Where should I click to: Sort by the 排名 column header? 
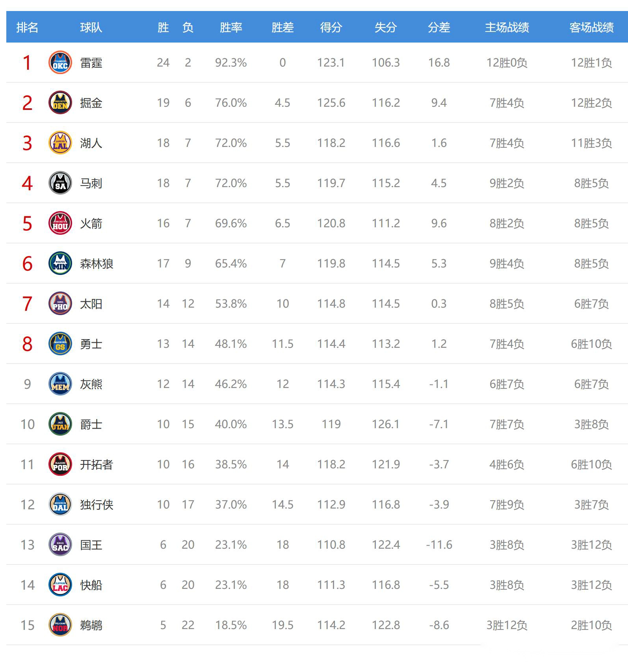pyautogui.click(x=27, y=27)
